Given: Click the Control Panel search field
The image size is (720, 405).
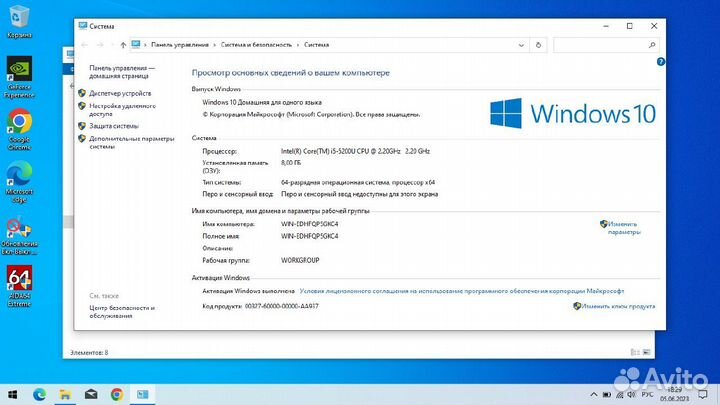Looking at the screenshot, I should [602, 45].
